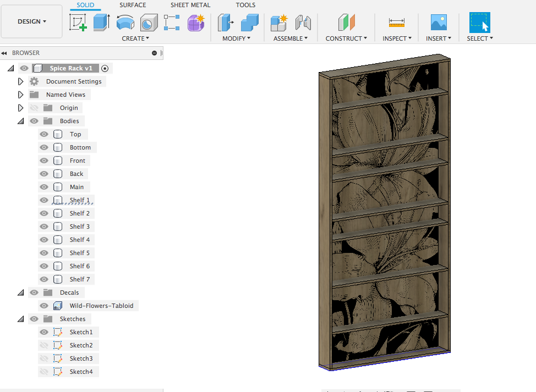Select the Main body in browser
Image resolution: width=536 pixels, height=392 pixels.
click(76, 187)
